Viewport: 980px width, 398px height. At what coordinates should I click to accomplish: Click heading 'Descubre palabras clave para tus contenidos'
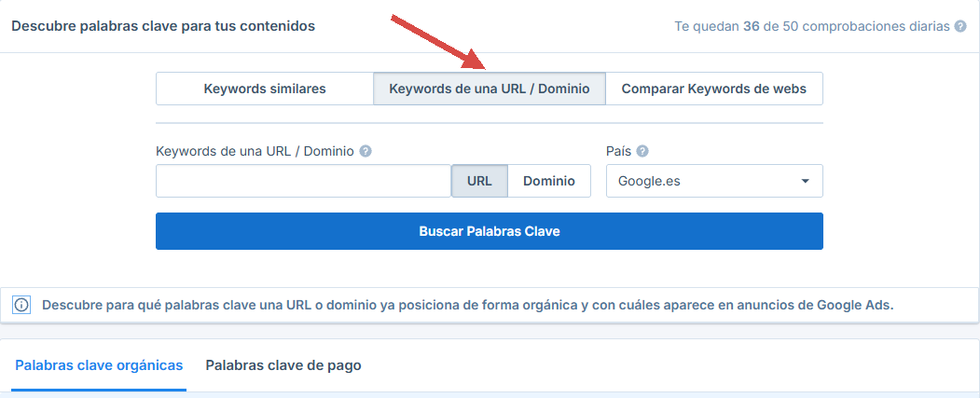point(163,27)
